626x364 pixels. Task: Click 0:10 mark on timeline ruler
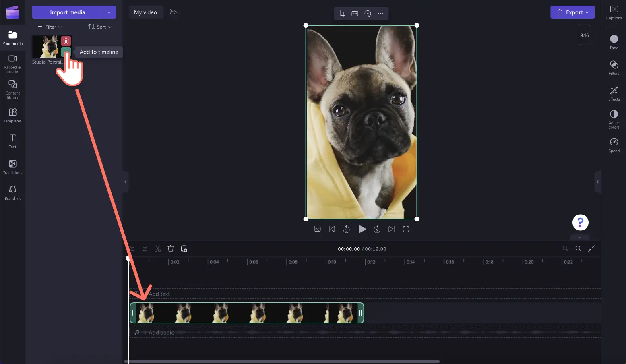[331, 262]
